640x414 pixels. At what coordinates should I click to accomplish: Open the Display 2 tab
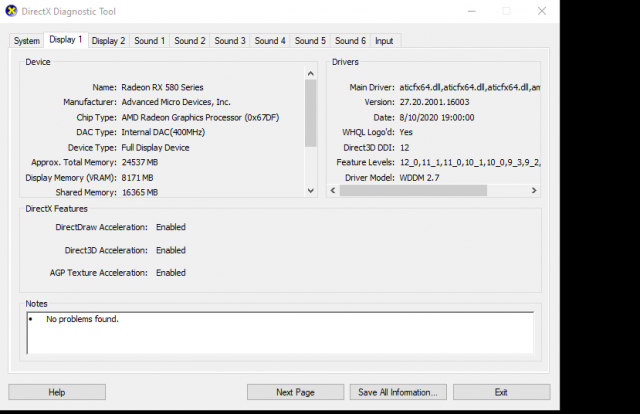tap(108, 41)
